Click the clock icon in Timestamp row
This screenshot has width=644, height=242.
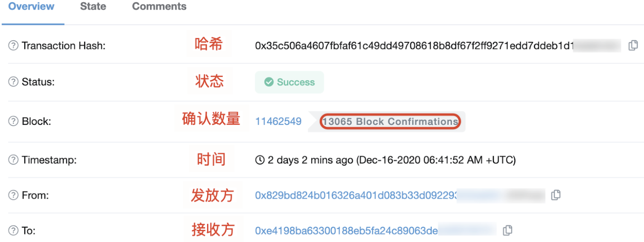(260, 160)
